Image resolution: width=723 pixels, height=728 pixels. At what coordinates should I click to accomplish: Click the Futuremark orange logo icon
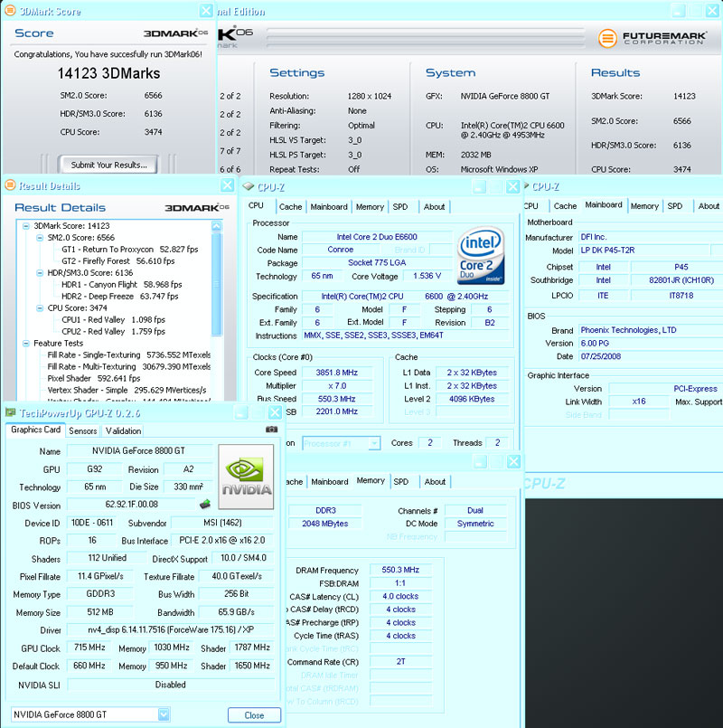[607, 38]
